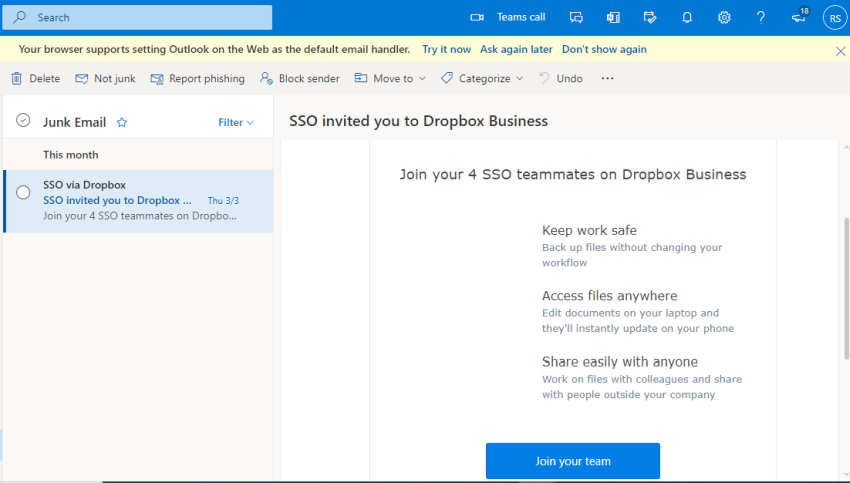850x483 pixels.
Task: Open Settings gear
Action: [x=724, y=17]
